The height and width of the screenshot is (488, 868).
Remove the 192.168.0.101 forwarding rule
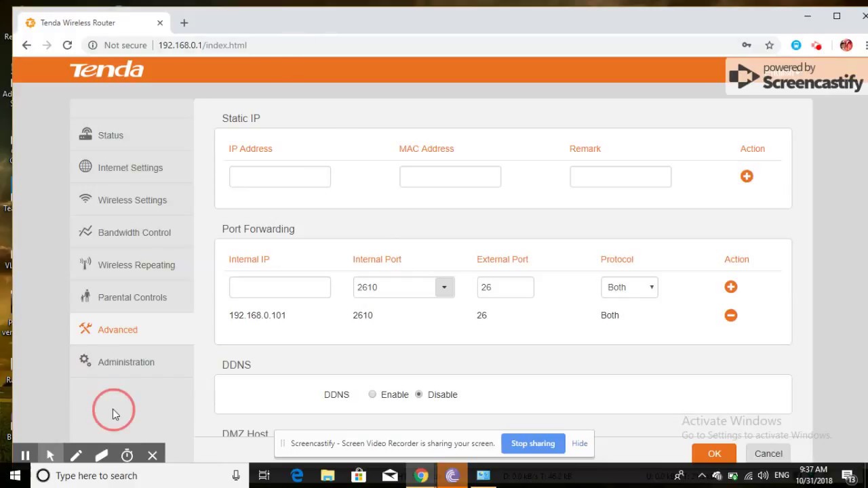(731, 315)
